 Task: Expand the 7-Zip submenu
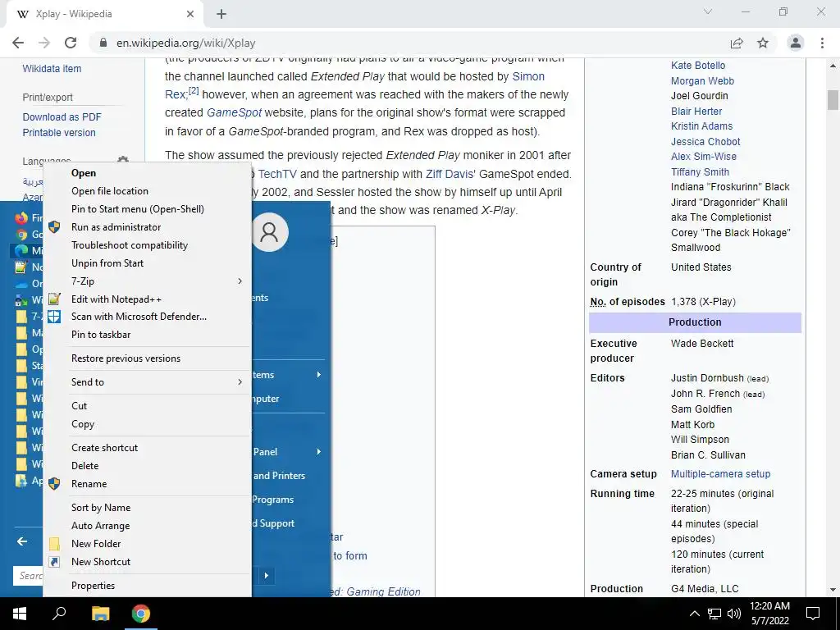pyautogui.click(x=148, y=281)
